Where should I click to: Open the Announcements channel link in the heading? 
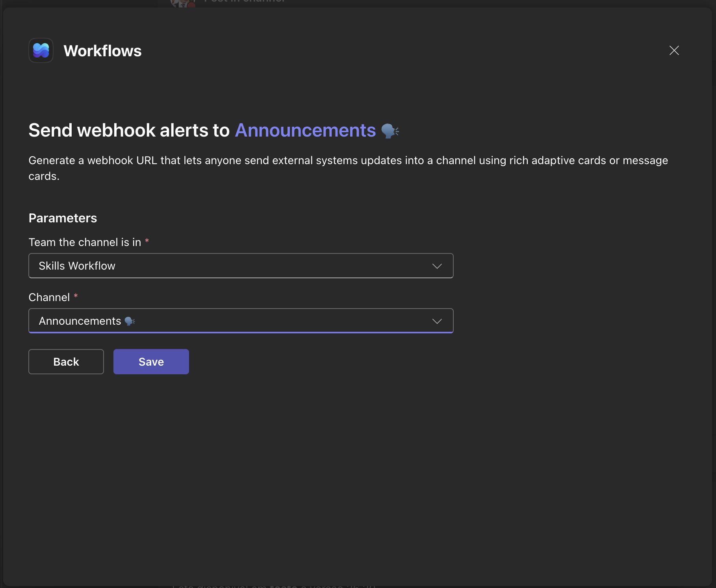pos(305,130)
